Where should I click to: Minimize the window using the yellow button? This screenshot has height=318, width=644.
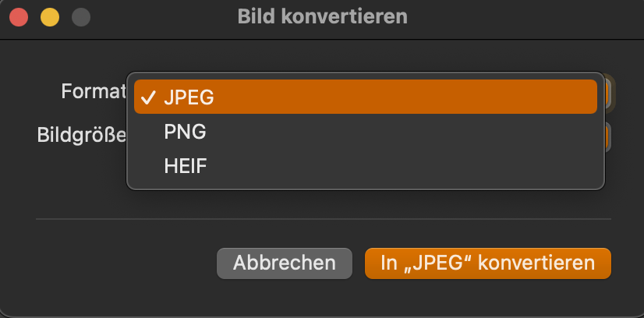pos(49,16)
